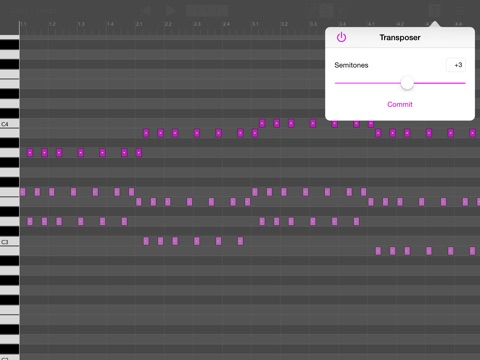Toggle the Transposer power icon

(341, 37)
